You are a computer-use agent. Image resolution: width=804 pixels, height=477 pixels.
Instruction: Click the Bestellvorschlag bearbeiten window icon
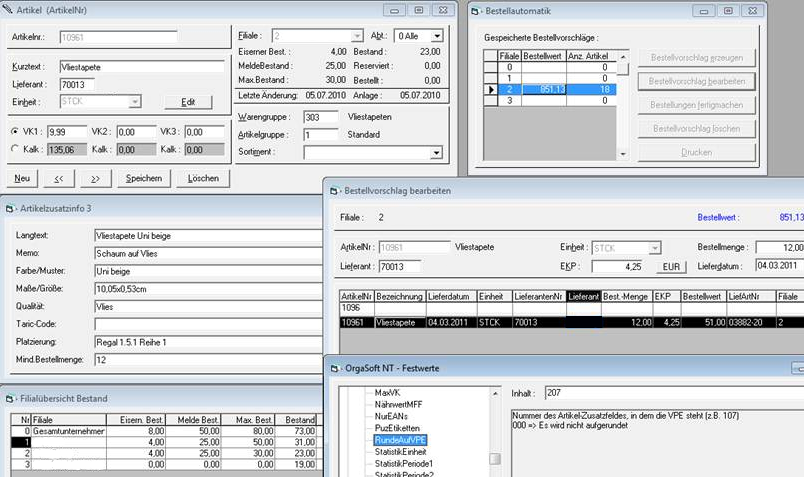[x=333, y=189]
